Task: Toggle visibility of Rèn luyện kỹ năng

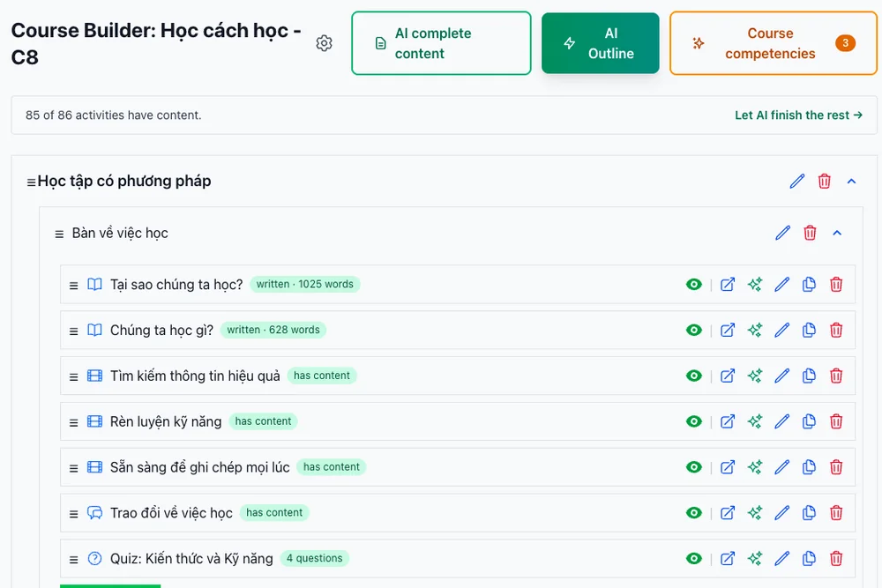Action: [x=694, y=421]
